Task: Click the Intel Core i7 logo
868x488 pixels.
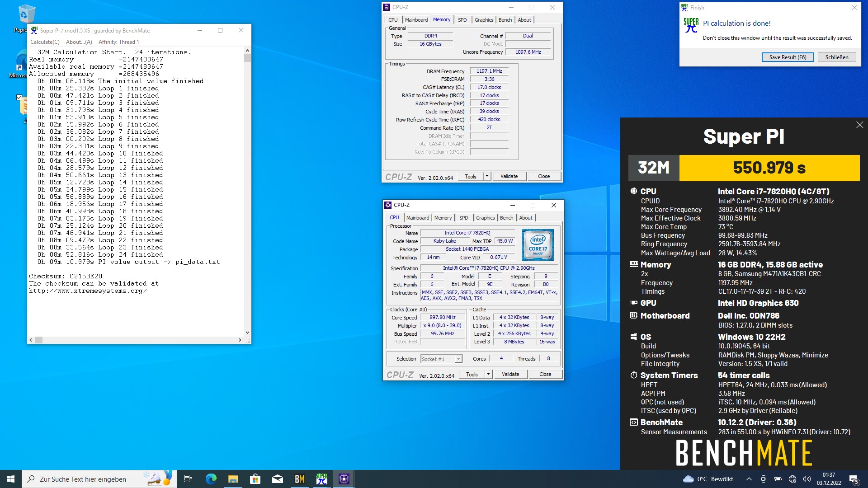Action: pos(538,245)
